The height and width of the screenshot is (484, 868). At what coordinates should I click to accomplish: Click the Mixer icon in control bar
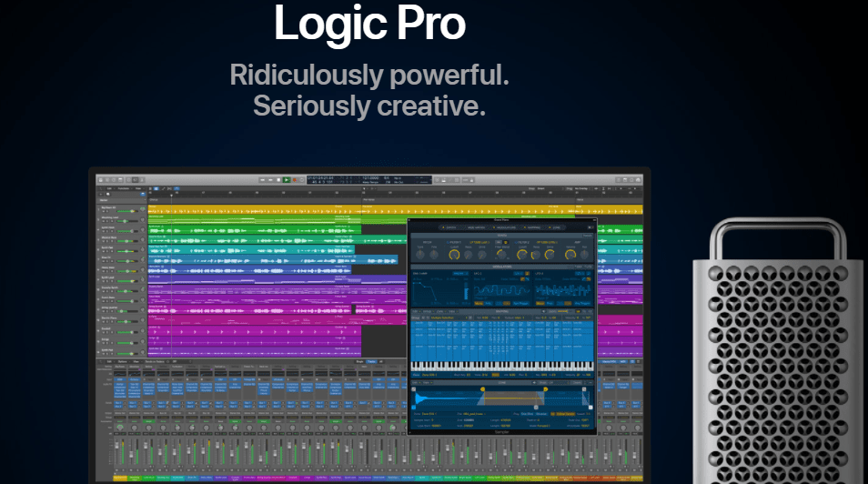[x=136, y=180]
